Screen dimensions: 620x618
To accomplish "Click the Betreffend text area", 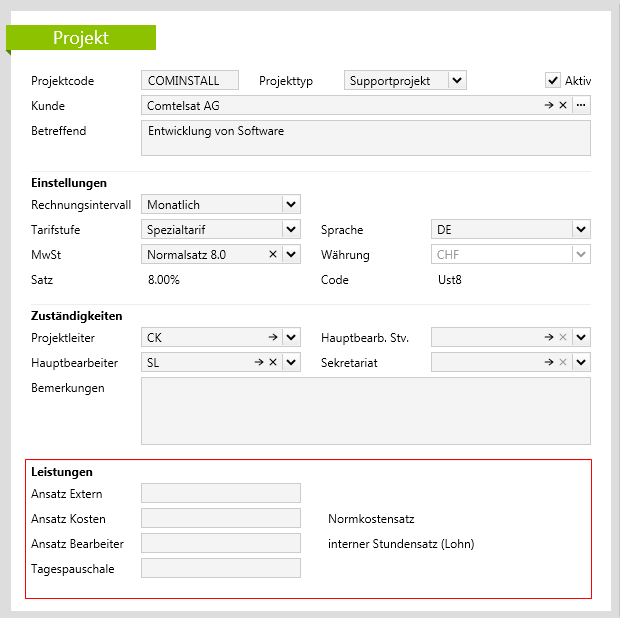I will [x=365, y=138].
